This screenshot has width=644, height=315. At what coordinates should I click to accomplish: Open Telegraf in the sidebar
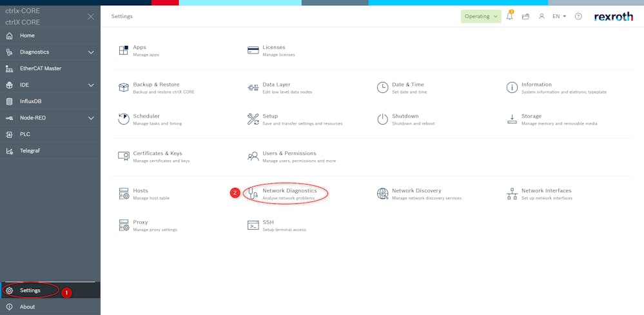[50, 150]
